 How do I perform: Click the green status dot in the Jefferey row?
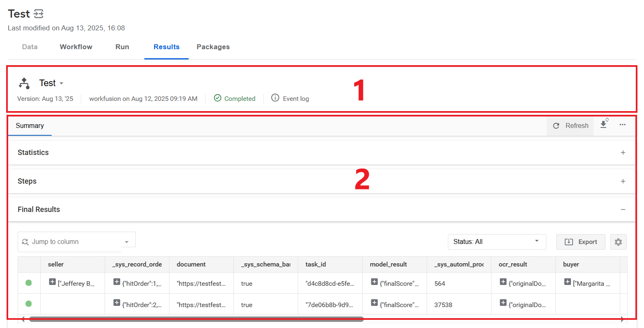(x=29, y=283)
